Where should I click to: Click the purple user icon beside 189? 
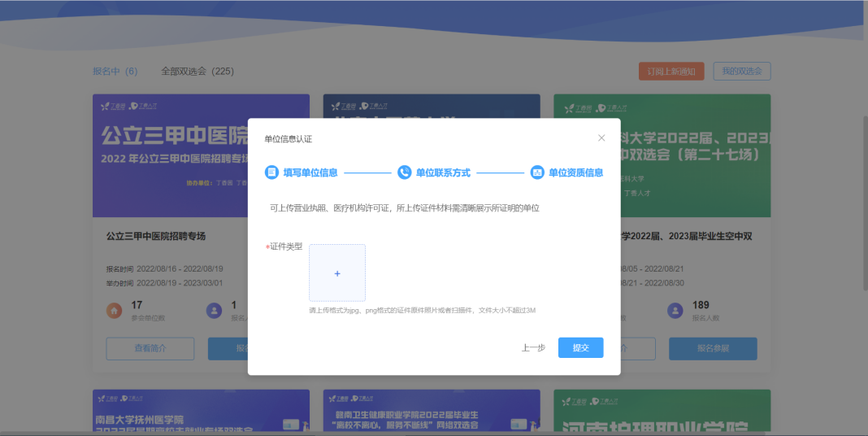[x=675, y=311]
